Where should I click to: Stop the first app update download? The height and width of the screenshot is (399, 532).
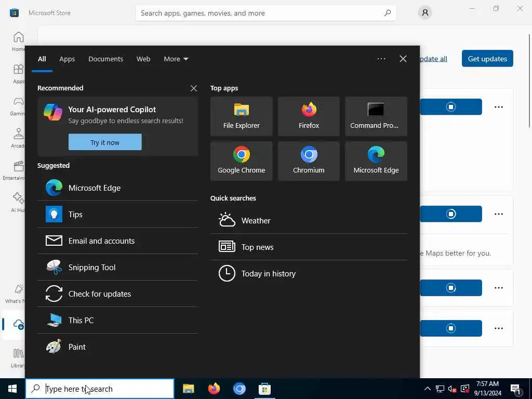click(451, 107)
